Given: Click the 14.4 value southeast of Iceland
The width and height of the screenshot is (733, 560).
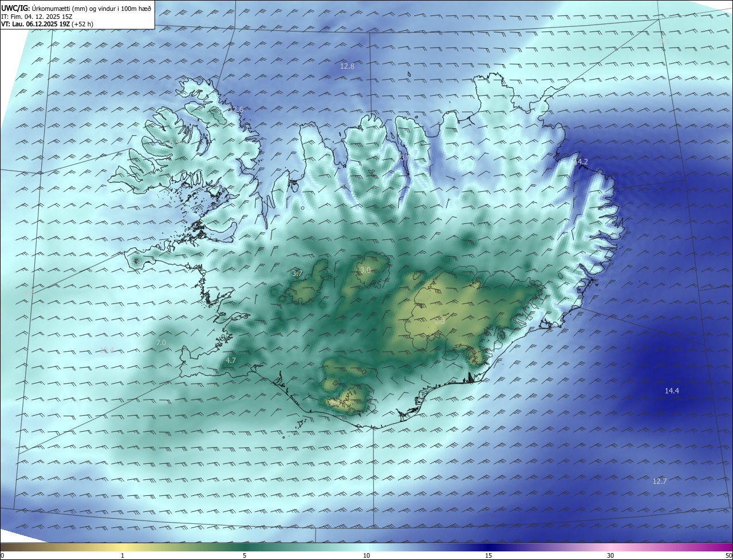Looking at the screenshot, I should point(672,391).
